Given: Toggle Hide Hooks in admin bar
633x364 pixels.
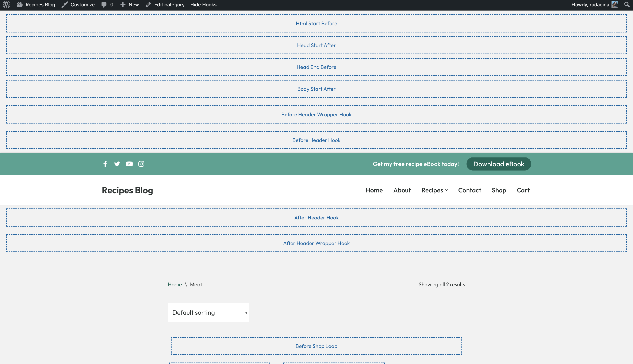Looking at the screenshot, I should (203, 4).
